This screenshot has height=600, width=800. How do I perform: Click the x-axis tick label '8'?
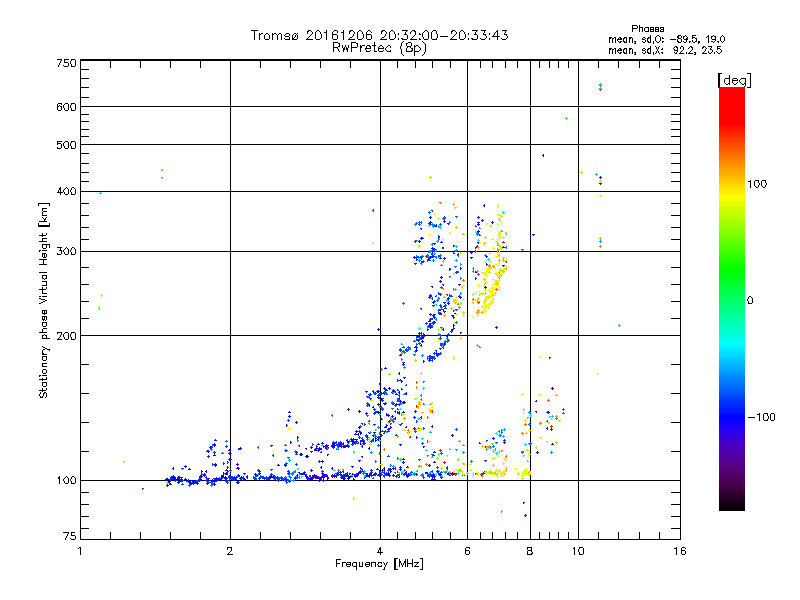[x=530, y=551]
